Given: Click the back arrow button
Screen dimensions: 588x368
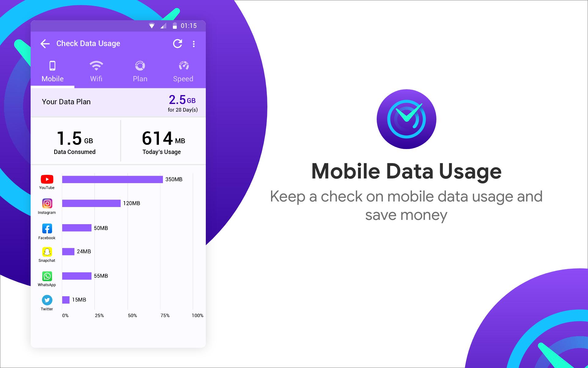Looking at the screenshot, I should [45, 43].
